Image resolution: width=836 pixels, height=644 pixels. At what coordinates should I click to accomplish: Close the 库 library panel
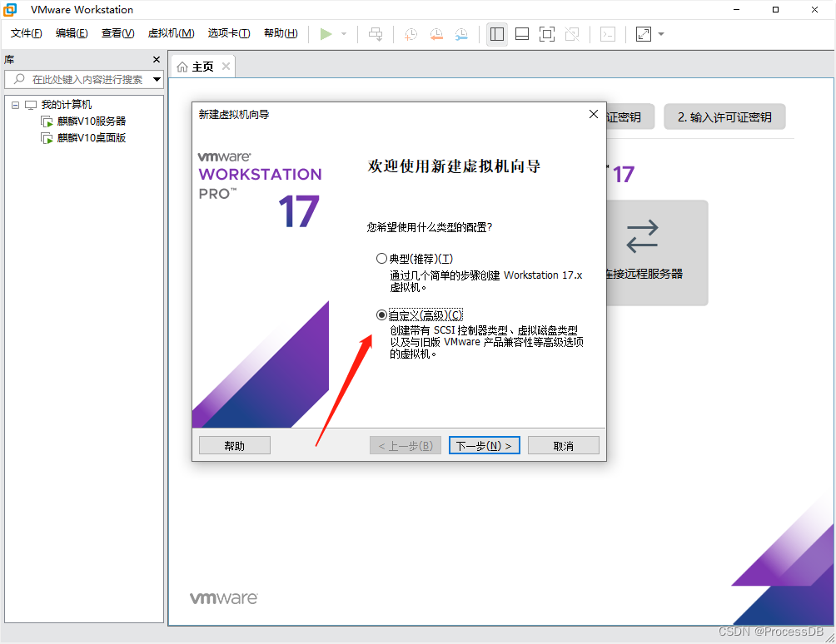[x=157, y=60]
